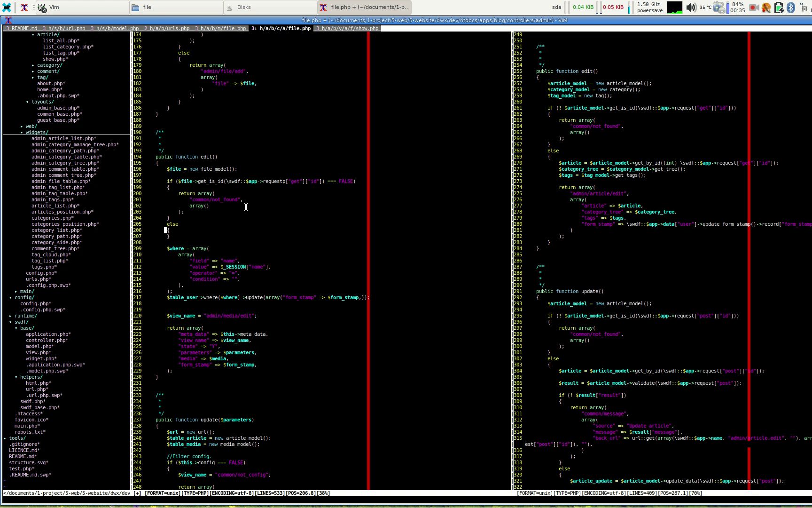
Task: Switch to the h/a/b/v/a/f/show.php Vim tab
Action: pos(347,28)
